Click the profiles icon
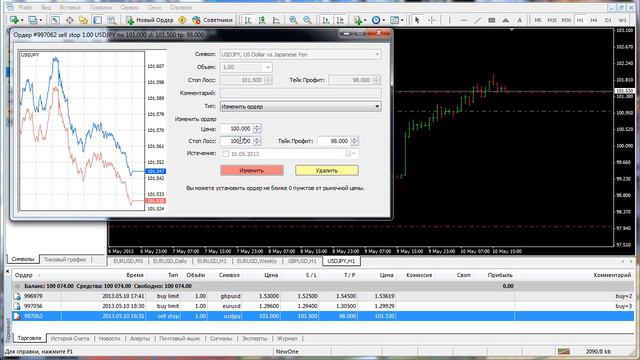This screenshot has height=360, width=640. coord(33,20)
